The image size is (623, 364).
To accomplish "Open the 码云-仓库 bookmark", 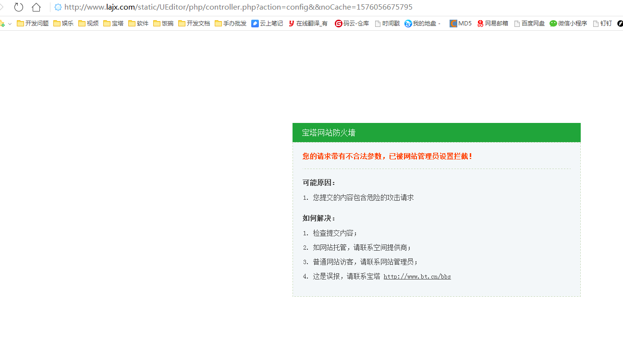I will [352, 23].
